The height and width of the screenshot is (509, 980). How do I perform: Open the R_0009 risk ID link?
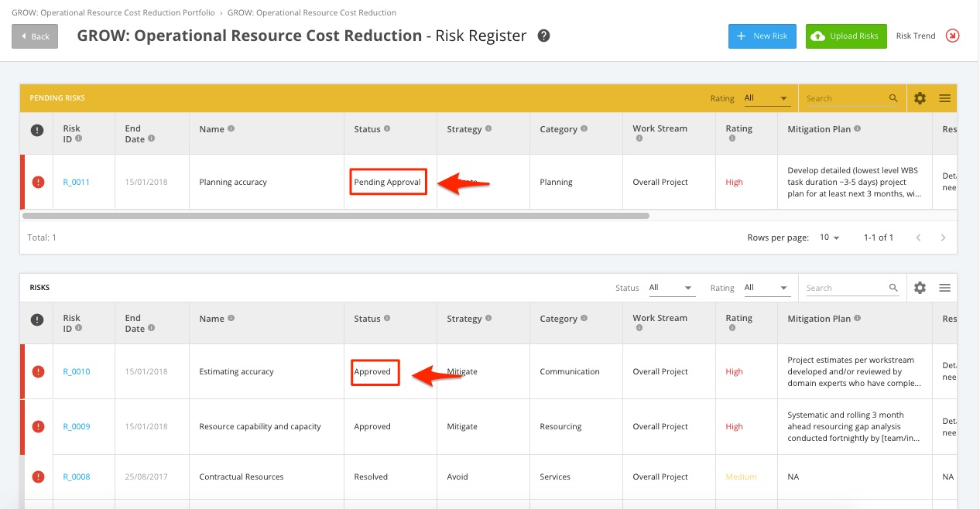pyautogui.click(x=77, y=427)
